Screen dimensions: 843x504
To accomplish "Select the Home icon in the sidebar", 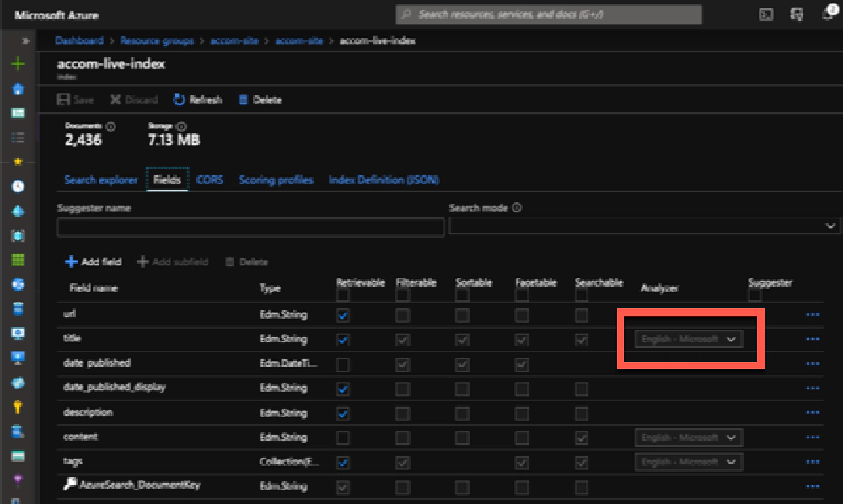I will pos(17,88).
